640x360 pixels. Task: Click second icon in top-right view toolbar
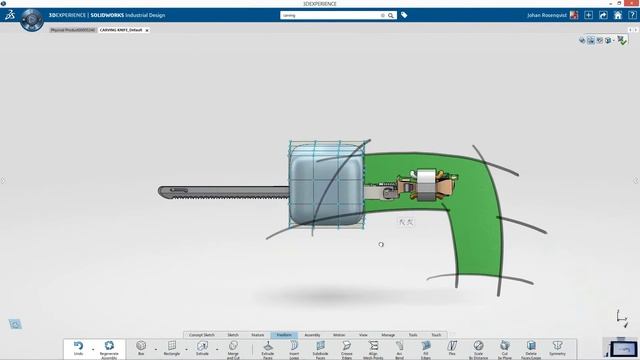click(591, 40)
